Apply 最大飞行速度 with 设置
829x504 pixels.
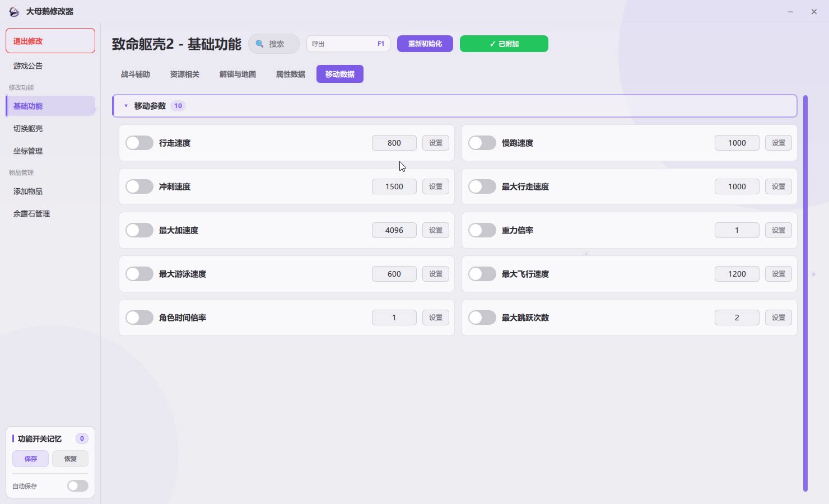(x=779, y=274)
